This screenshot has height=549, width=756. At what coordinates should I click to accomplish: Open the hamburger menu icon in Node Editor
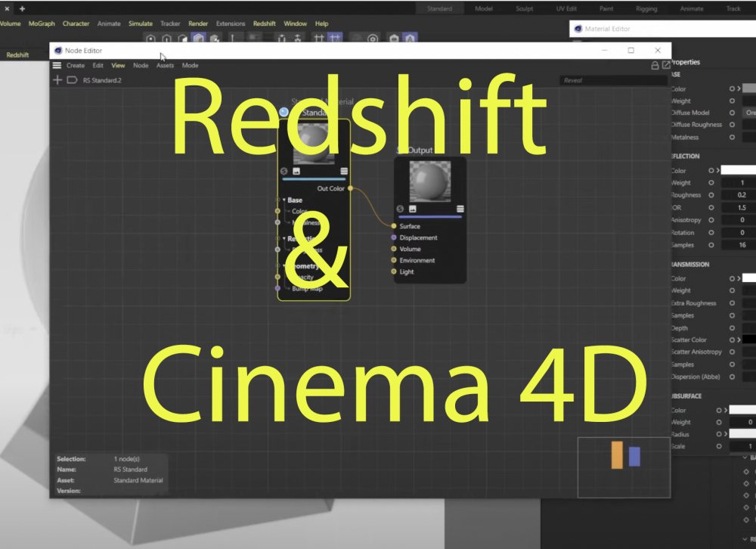(57, 65)
